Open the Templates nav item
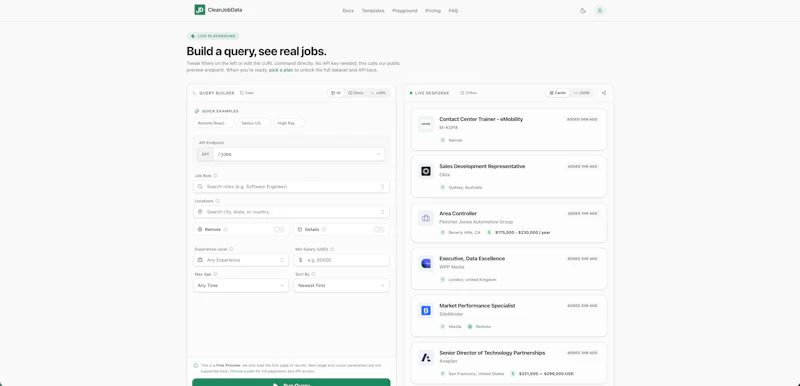The height and width of the screenshot is (386, 800). click(373, 11)
